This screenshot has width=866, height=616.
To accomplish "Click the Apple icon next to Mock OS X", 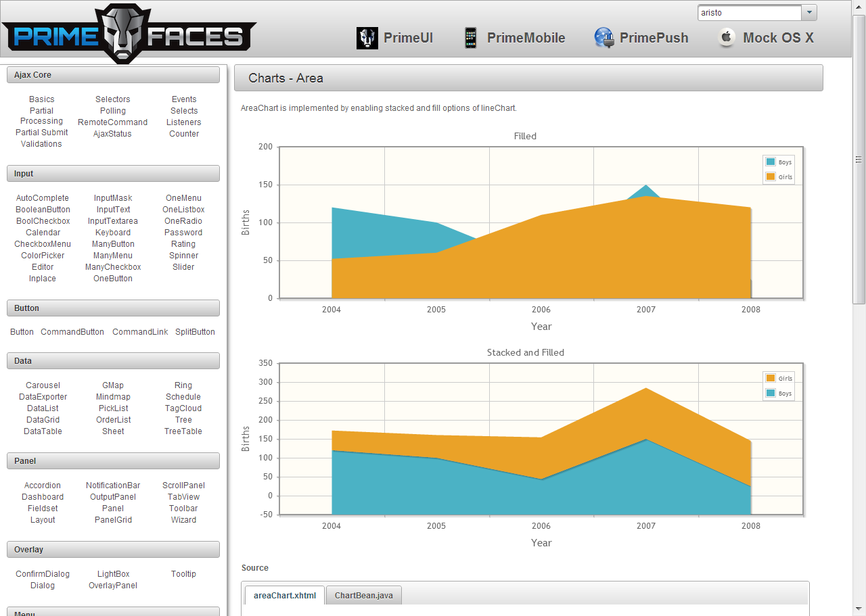I will [x=726, y=37].
